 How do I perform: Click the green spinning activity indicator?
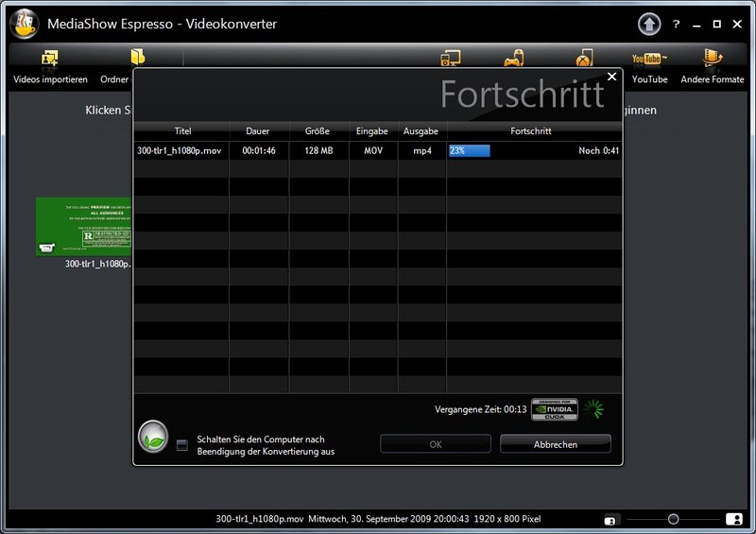[x=593, y=409]
